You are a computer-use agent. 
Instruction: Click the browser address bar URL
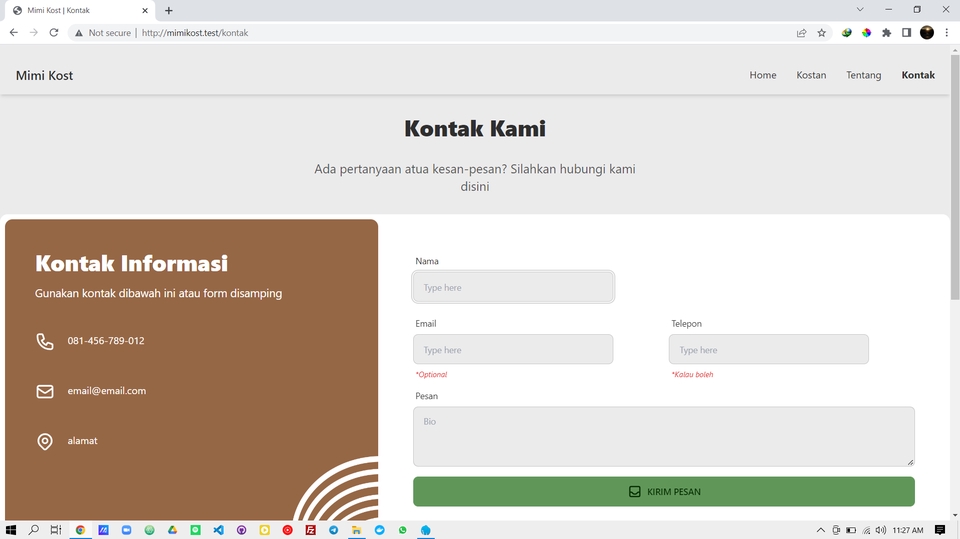click(195, 33)
